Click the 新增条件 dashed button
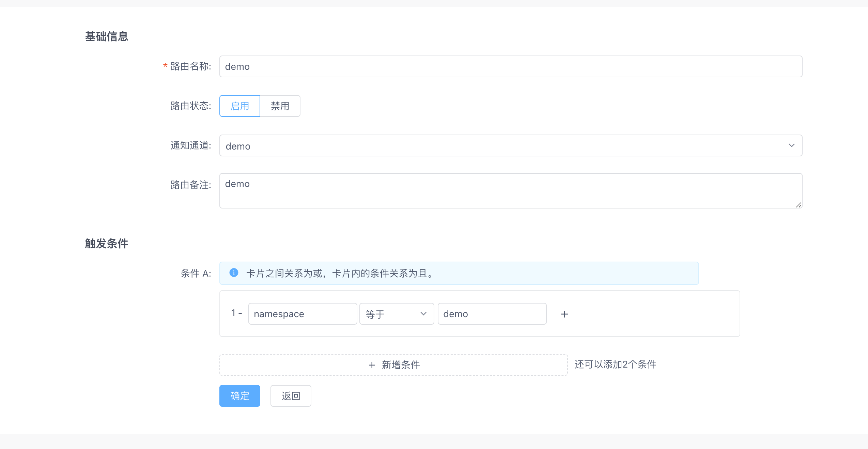The height and width of the screenshot is (449, 868). pos(393,365)
